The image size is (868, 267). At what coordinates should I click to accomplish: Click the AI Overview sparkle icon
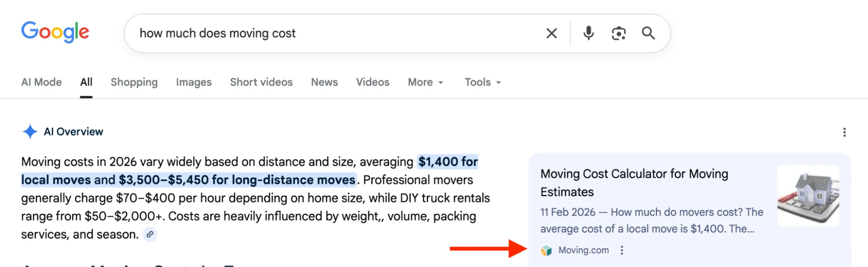pyautogui.click(x=30, y=131)
